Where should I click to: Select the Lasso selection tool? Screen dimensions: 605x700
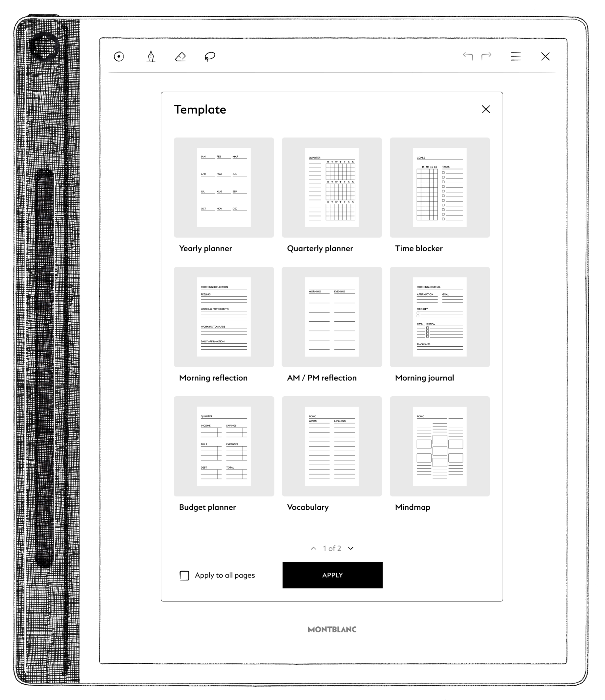(x=210, y=56)
